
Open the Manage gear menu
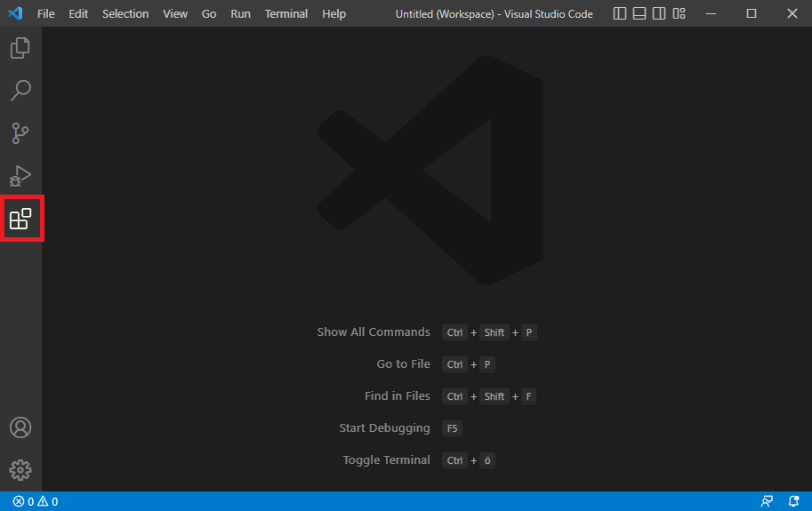point(20,470)
